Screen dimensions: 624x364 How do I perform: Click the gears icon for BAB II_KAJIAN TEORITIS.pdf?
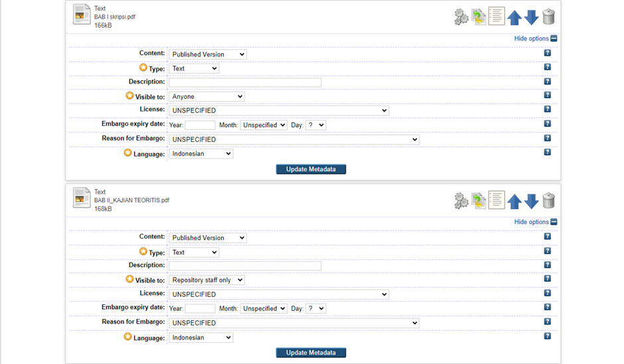pos(461,201)
